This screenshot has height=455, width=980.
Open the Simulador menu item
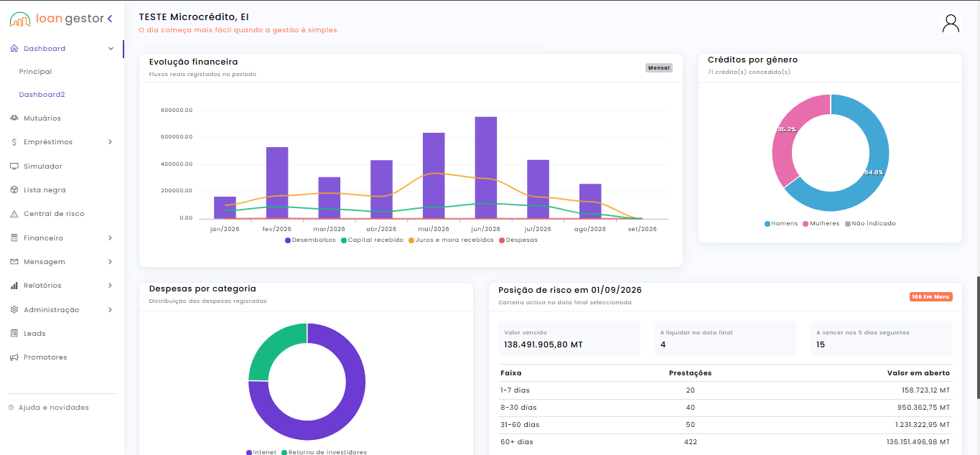point(43,166)
